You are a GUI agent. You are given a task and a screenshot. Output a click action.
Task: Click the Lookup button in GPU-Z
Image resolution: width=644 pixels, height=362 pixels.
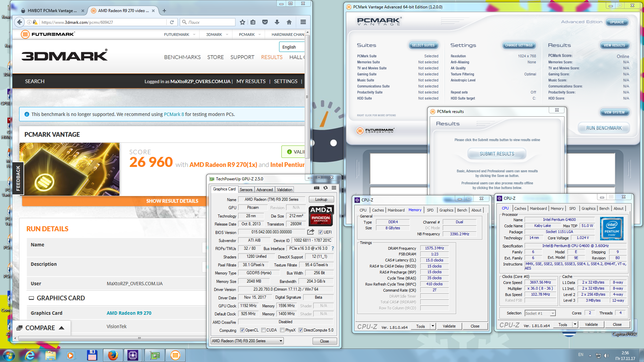click(321, 199)
